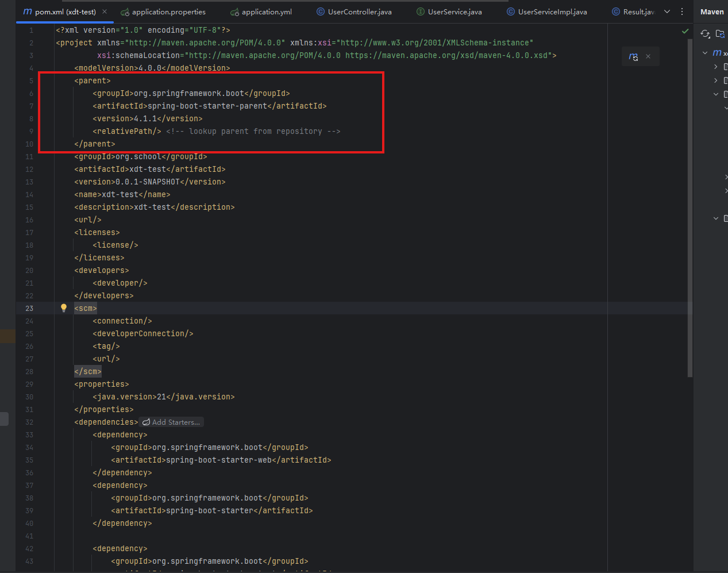Click the <licenses> opening tag
The width and height of the screenshot is (728, 573).
[97, 232]
